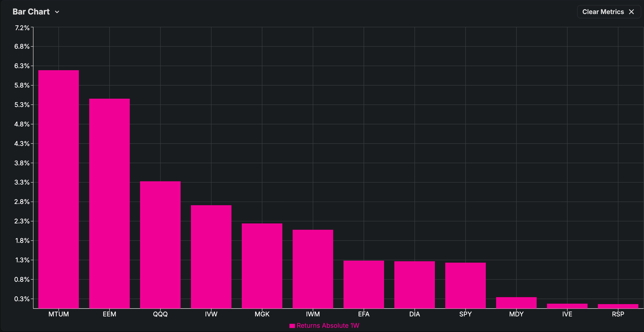
Task: Click the QQQ x-axis label
Action: (x=160, y=314)
